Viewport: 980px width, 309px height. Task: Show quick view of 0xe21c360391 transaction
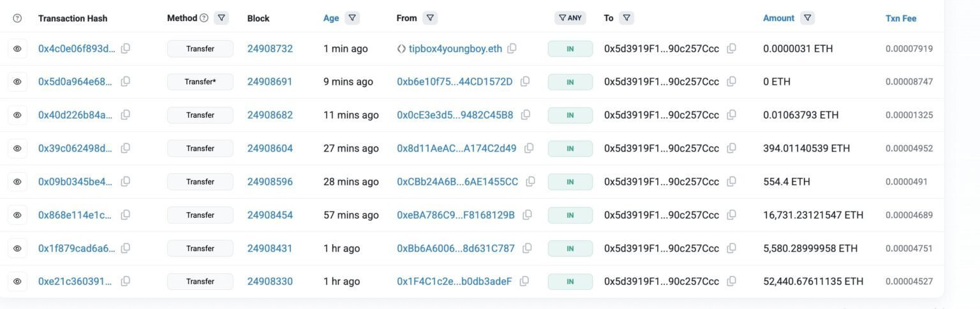[17, 281]
